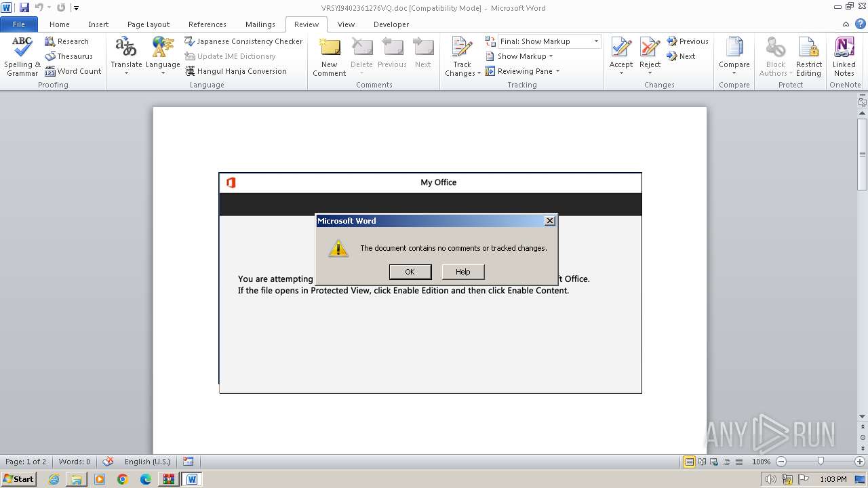Screen dimensions: 868x488
Task: Open Language settings dropdown
Action: (163, 56)
